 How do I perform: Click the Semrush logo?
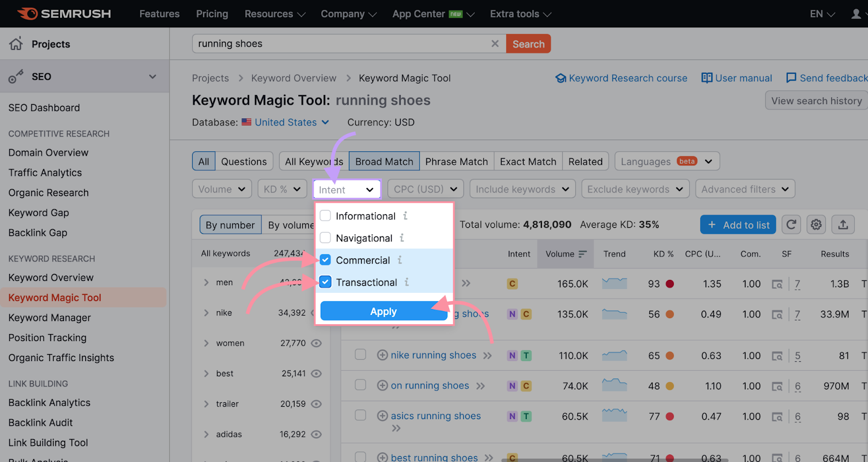64,14
